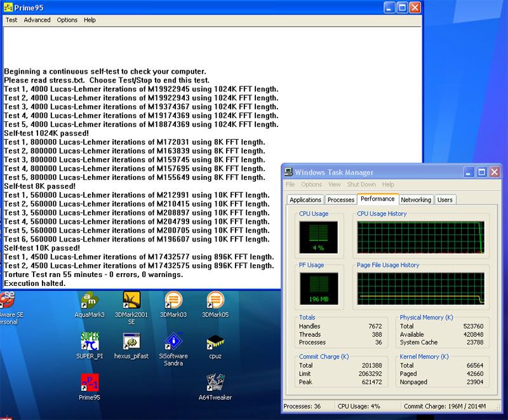Open the Options menu in Prime95
This screenshot has width=508, height=420.
[x=67, y=20]
